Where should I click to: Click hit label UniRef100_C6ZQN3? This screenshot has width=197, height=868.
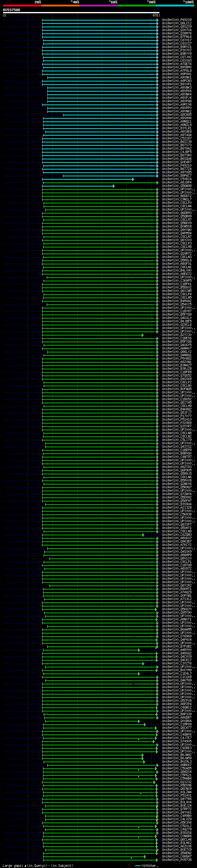click(177, 535)
